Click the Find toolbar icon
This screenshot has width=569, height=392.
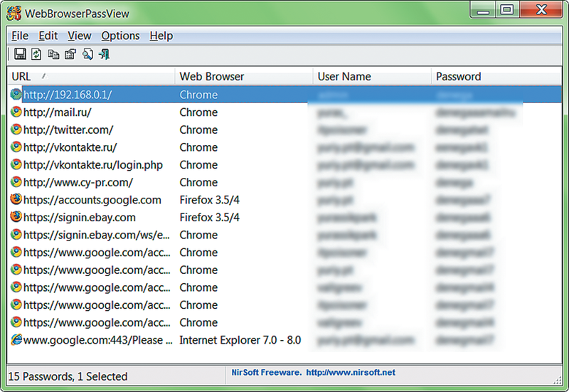87,54
